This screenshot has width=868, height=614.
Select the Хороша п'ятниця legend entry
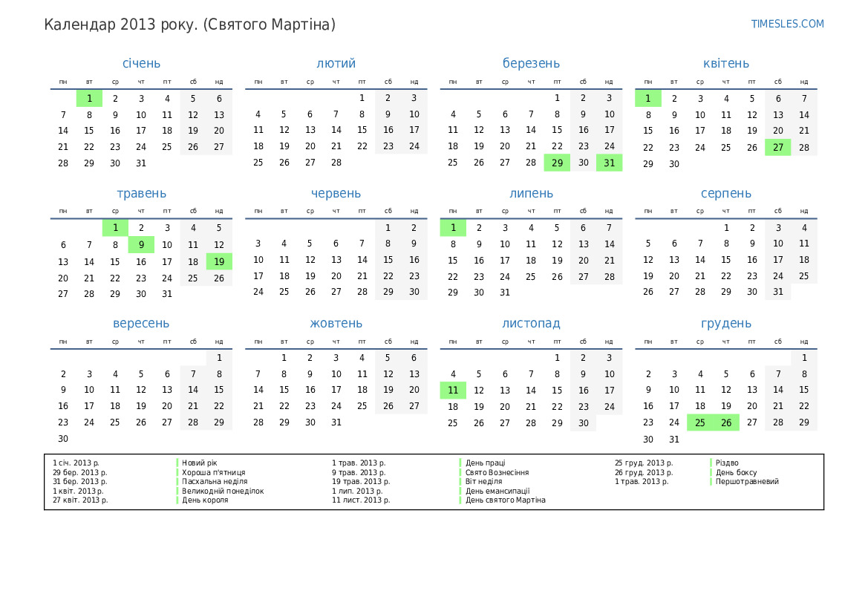click(214, 472)
